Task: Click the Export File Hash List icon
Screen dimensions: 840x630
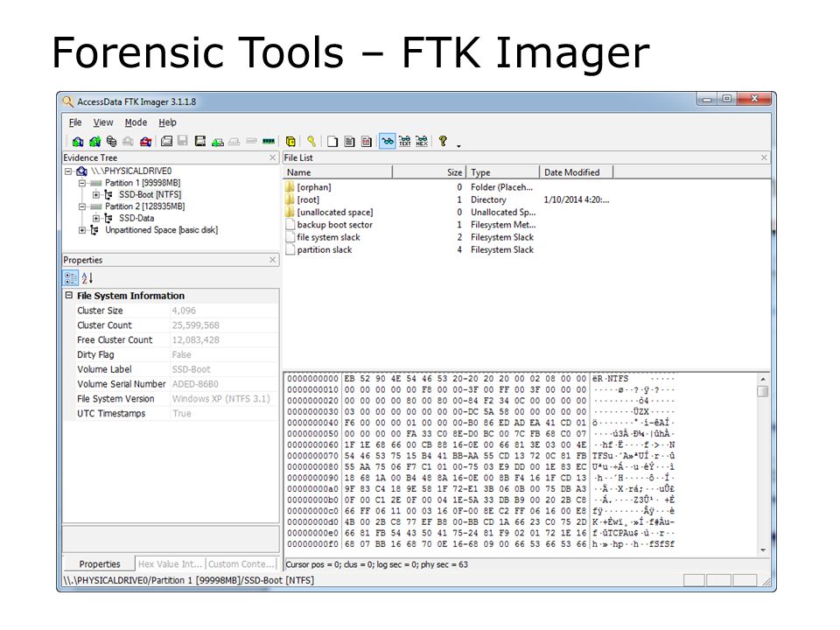Action: coord(349,142)
